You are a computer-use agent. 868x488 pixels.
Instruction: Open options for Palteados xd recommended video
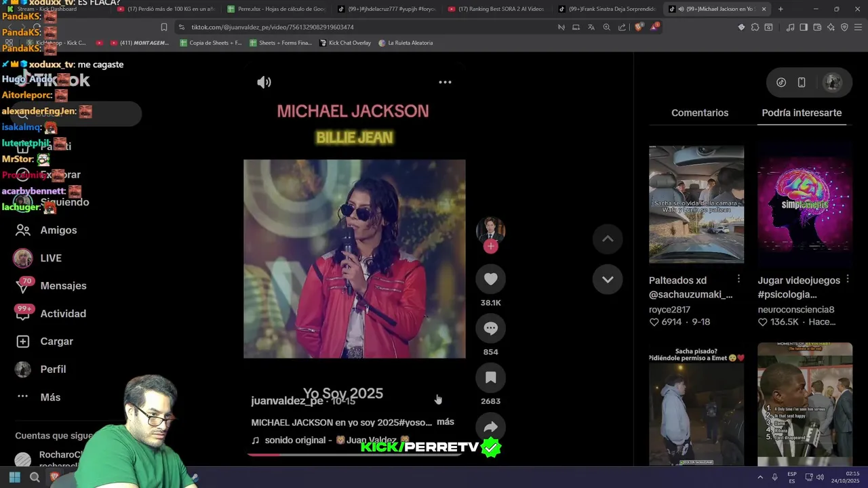[738, 279]
